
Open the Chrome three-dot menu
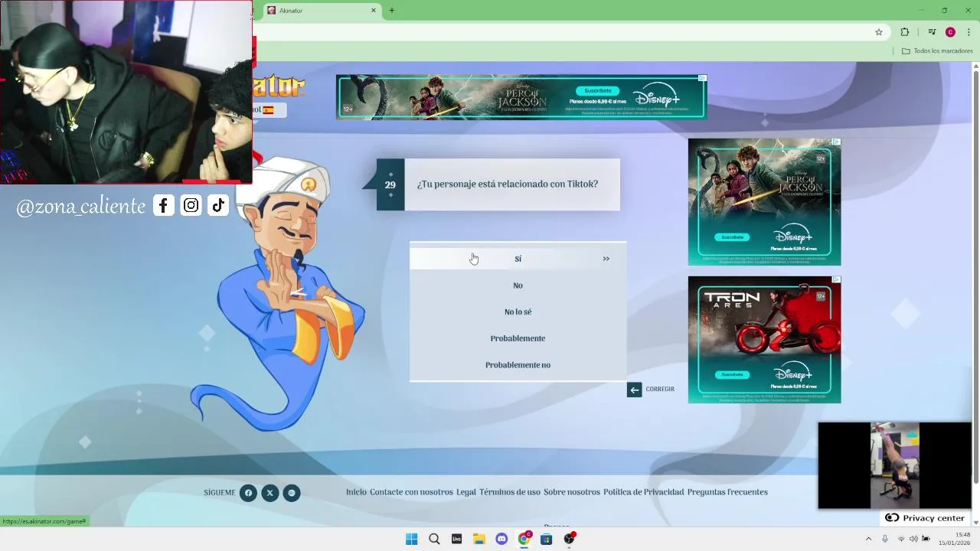point(969,32)
